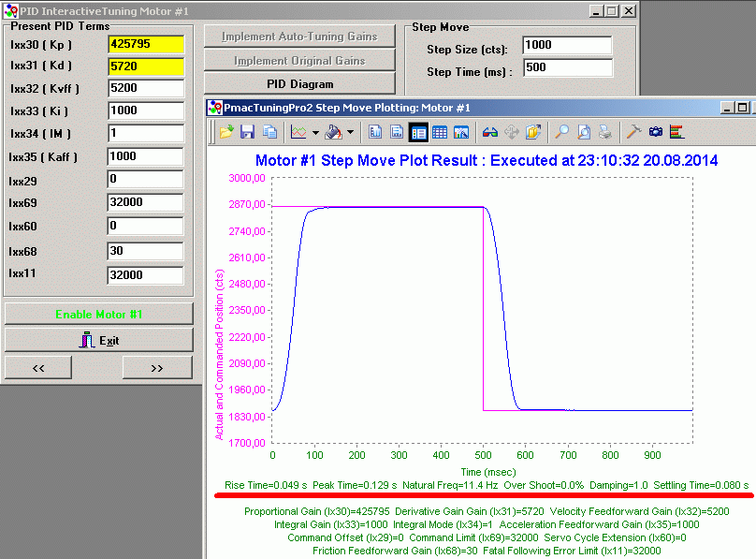756x559 pixels.
Task: Click Ixx69 field showing 32000
Action: click(145, 202)
